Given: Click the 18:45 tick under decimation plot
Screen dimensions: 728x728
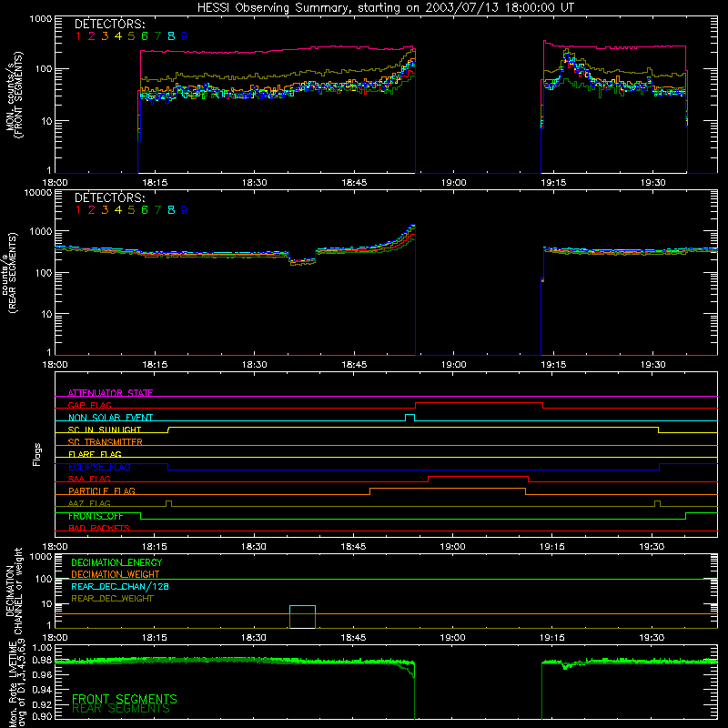Looking at the screenshot, I should [353, 638].
